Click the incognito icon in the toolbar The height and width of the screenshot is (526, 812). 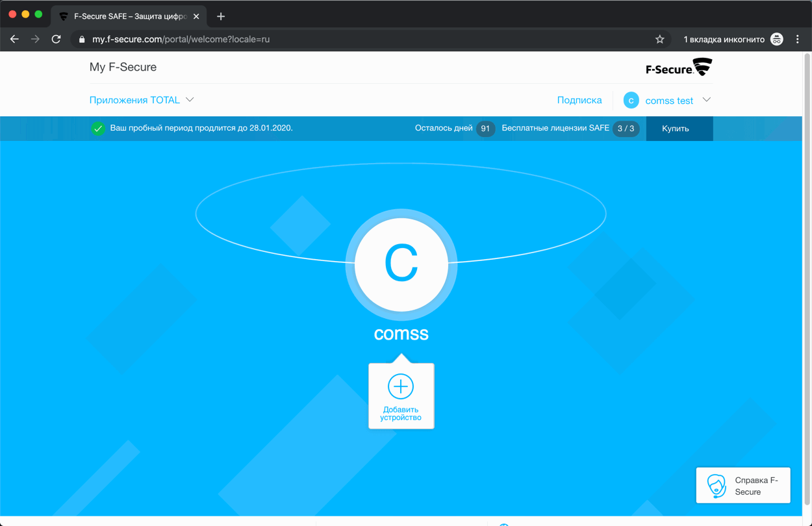(776, 39)
